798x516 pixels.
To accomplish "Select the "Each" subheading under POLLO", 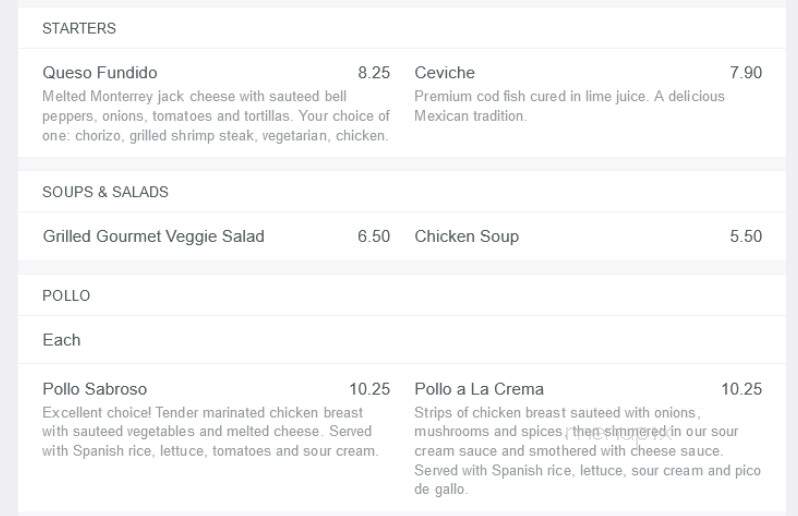I will (62, 340).
